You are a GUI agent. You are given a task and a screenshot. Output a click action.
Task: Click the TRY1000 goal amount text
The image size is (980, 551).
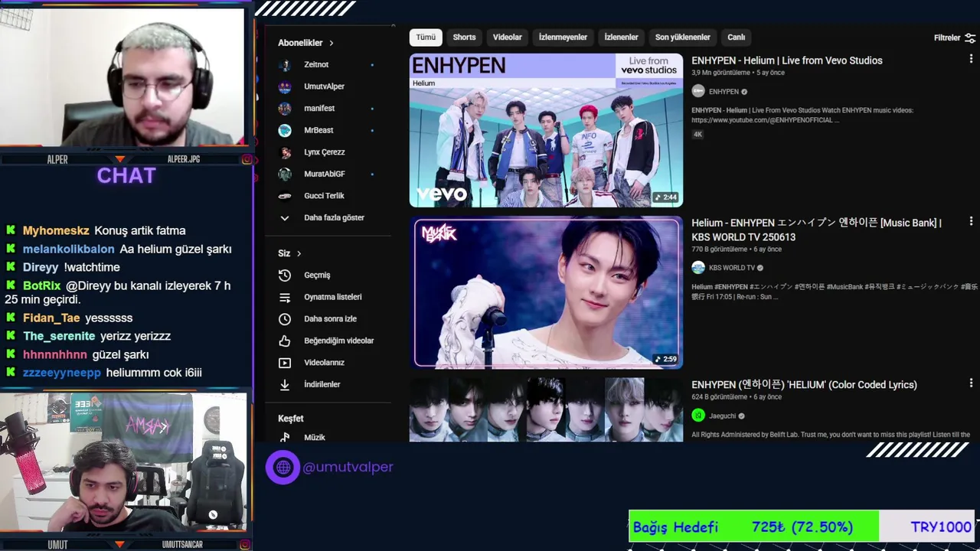tap(941, 527)
